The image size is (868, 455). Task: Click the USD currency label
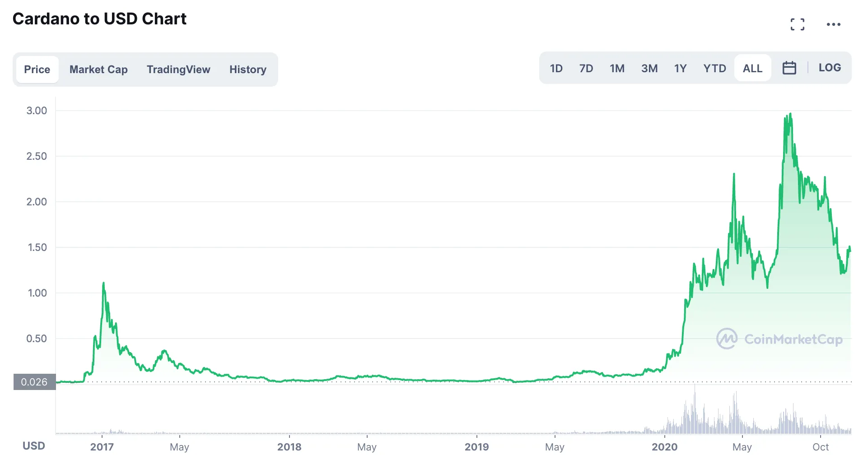[34, 446]
